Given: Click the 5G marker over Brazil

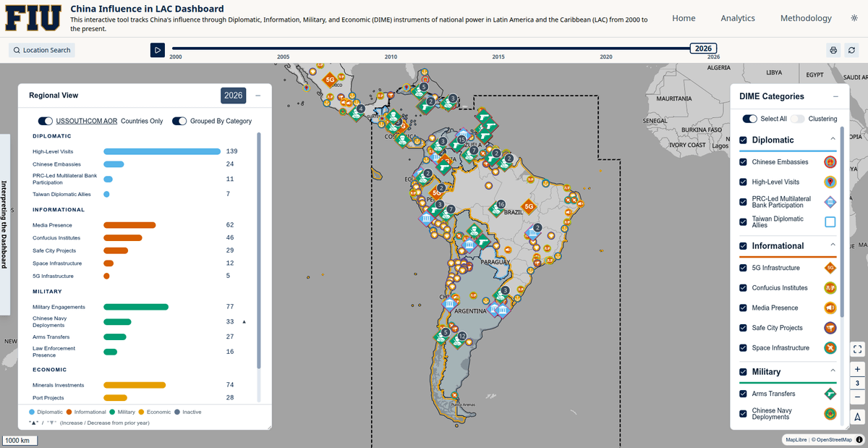Looking at the screenshot, I should [529, 206].
